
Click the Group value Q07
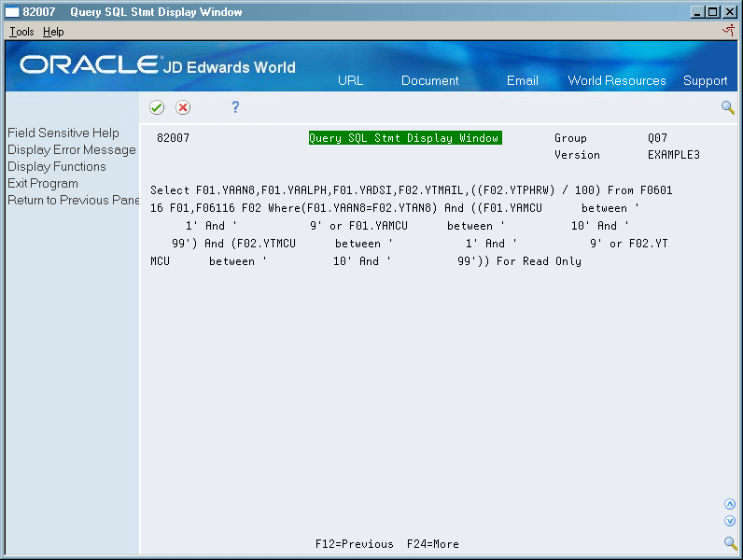[657, 138]
